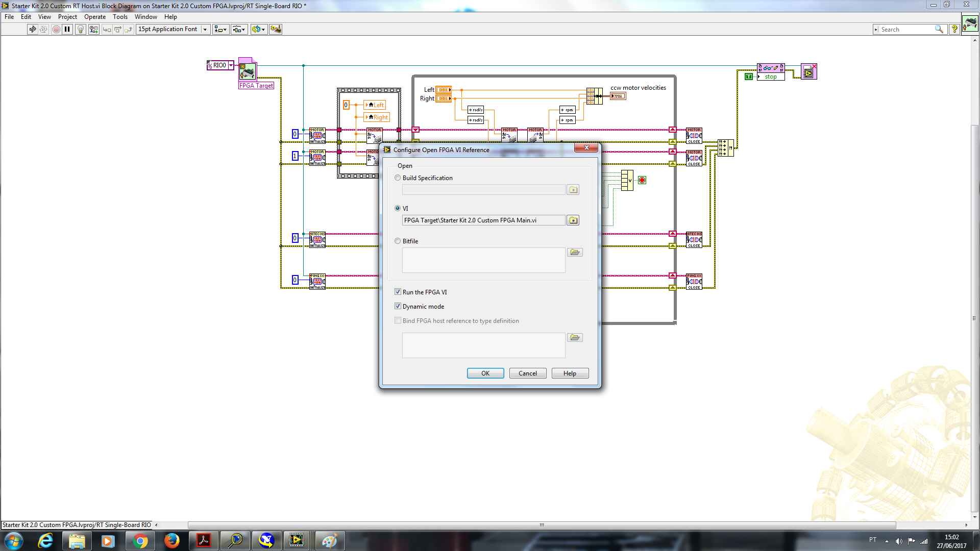Screen dimensions: 980x551
Task: Click the font selector toolbar dropdown
Action: [205, 29]
